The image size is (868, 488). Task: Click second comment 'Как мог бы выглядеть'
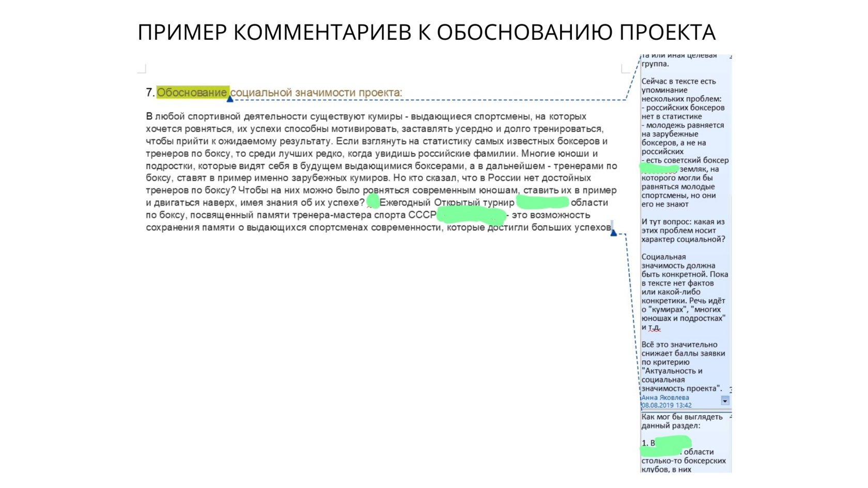pos(682,417)
